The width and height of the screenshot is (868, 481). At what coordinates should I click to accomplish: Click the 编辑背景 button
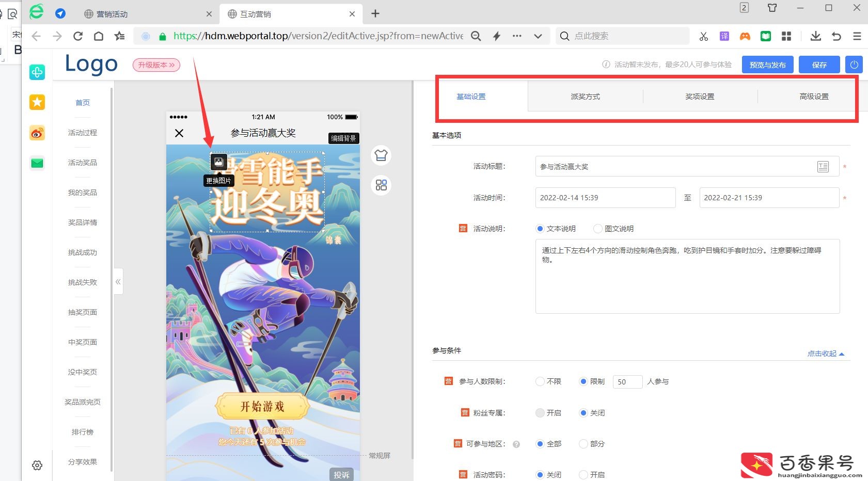pyautogui.click(x=343, y=138)
